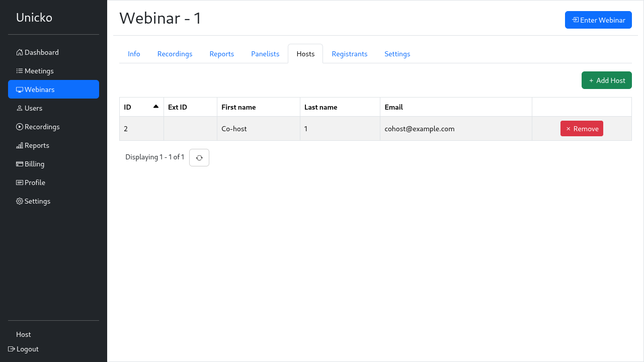Image resolution: width=644 pixels, height=362 pixels.
Task: Click the Webinars monitor icon
Action: coord(20,89)
